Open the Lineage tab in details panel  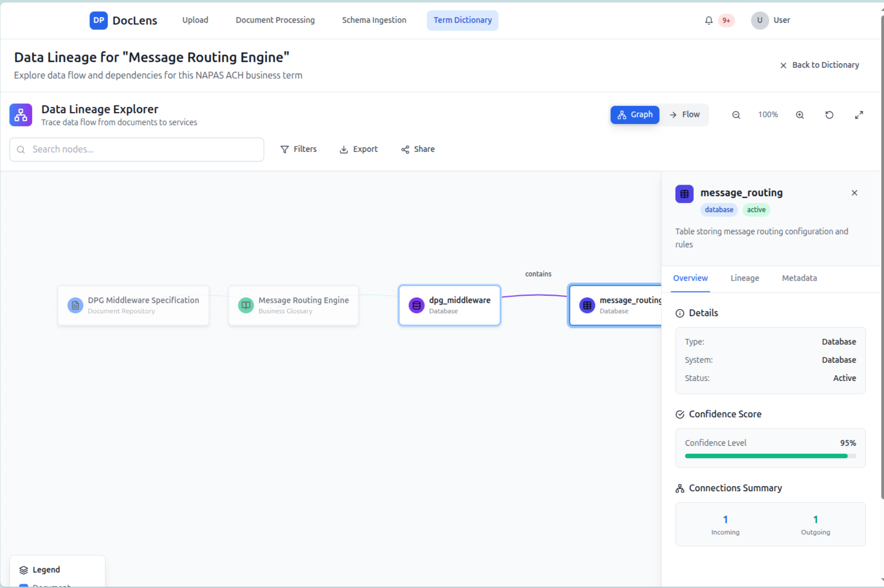tap(744, 278)
